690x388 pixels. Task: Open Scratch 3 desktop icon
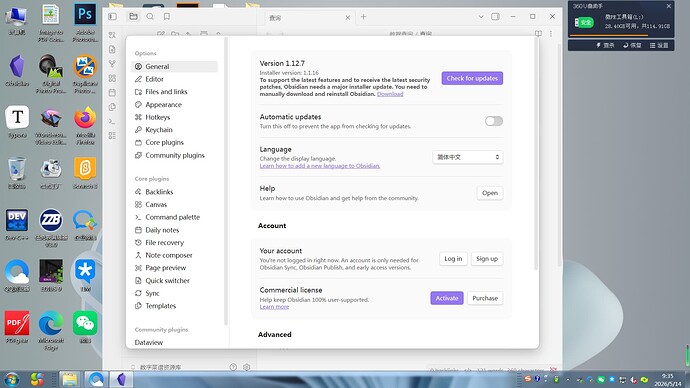pyautogui.click(x=85, y=174)
